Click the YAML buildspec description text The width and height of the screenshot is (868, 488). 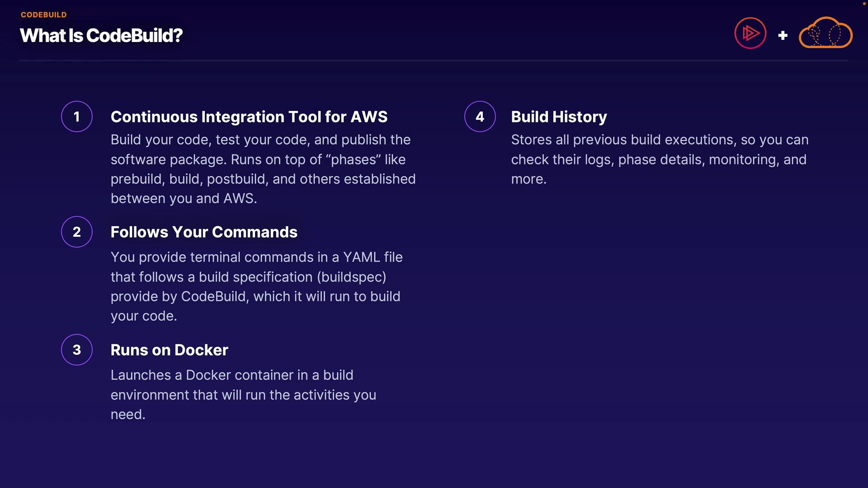click(256, 286)
